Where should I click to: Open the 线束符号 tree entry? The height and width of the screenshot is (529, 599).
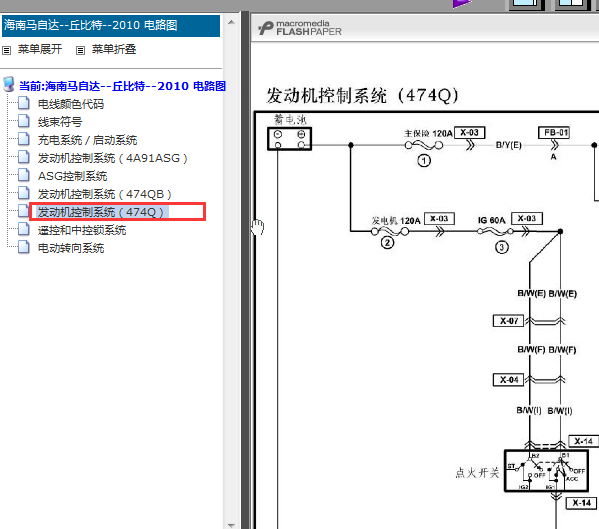click(x=60, y=122)
